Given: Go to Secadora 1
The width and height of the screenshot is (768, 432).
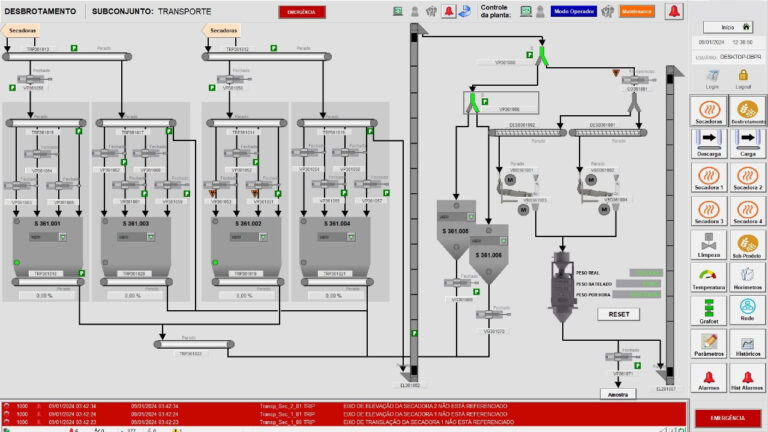Looking at the screenshot, I should (x=709, y=177).
